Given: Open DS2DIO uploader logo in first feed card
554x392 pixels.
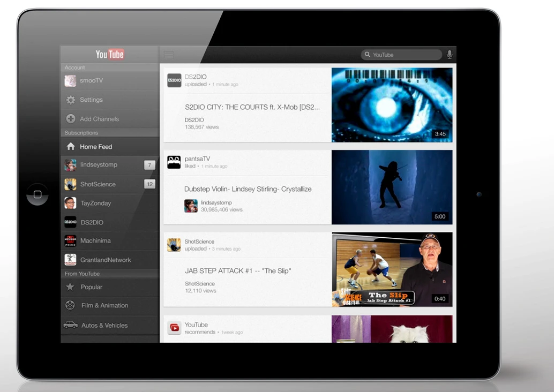Looking at the screenshot, I should (x=174, y=80).
